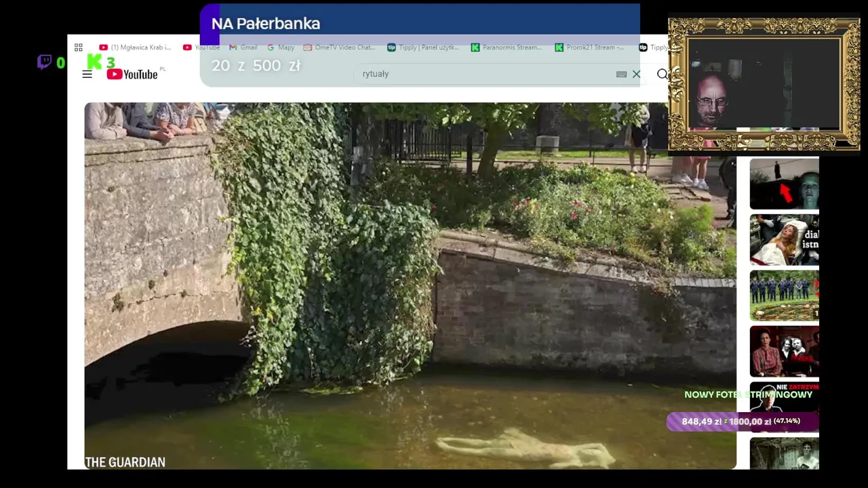Open the Mapy bookmark
Viewport: 868px width, 488px height.
pos(281,47)
